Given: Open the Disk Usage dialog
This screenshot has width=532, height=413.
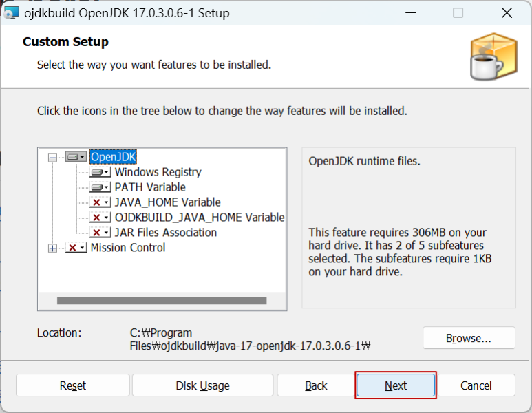Looking at the screenshot, I should click(x=202, y=385).
